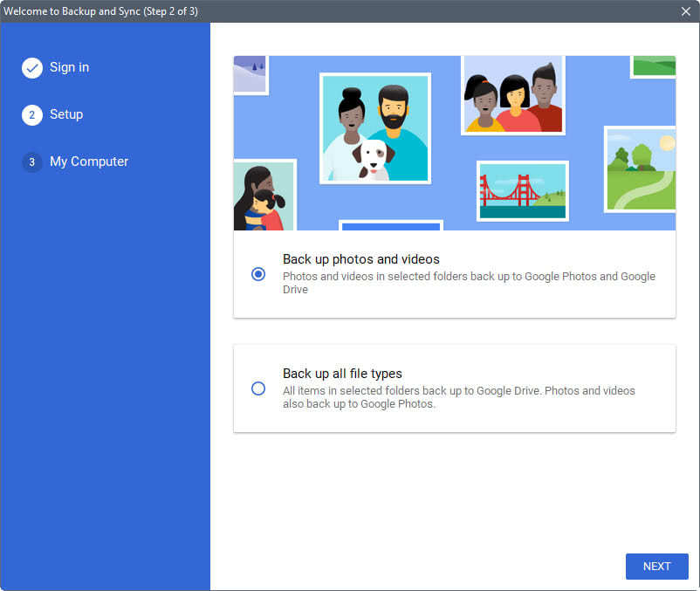700x591 pixels.
Task: Click the Welcome to Backup and Sync title bar
Action: click(x=262, y=11)
